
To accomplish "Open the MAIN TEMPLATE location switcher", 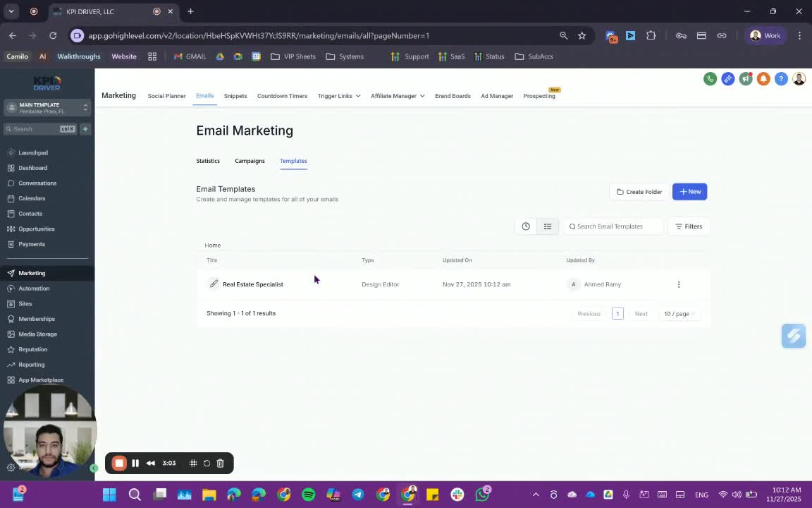I will (48, 108).
